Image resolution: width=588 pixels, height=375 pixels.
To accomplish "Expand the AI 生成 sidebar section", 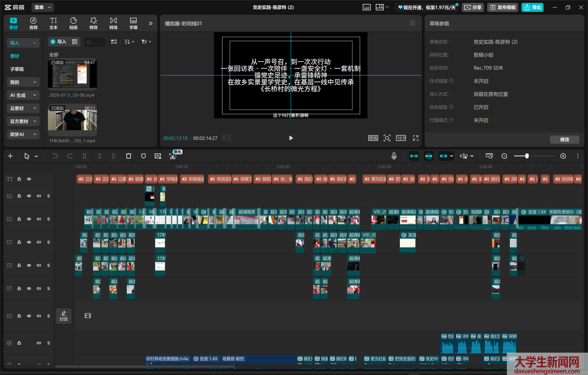I will (23, 95).
